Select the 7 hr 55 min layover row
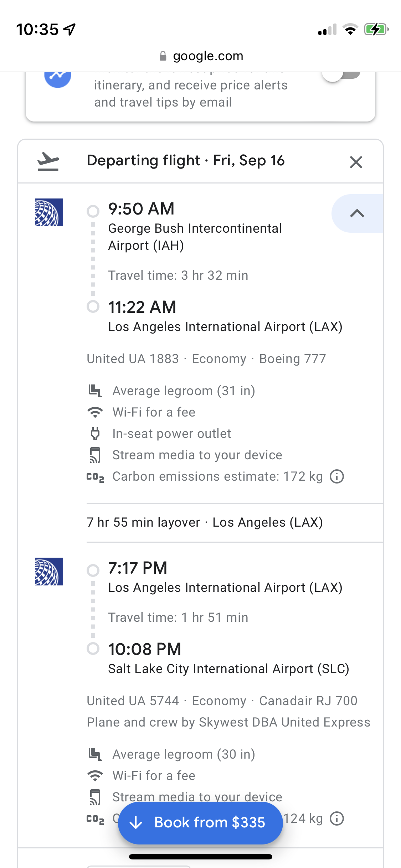The width and height of the screenshot is (401, 868). point(205,522)
